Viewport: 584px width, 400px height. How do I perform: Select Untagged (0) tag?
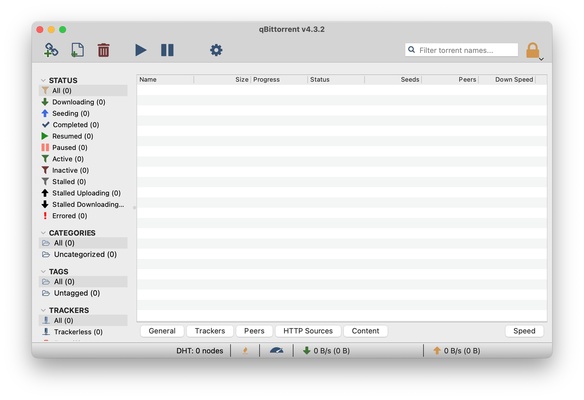pos(83,293)
